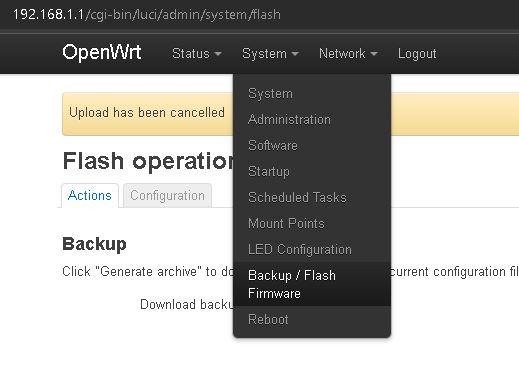Click the 'Flash operations' page heading
The width and height of the screenshot is (519, 365).
pos(149,161)
